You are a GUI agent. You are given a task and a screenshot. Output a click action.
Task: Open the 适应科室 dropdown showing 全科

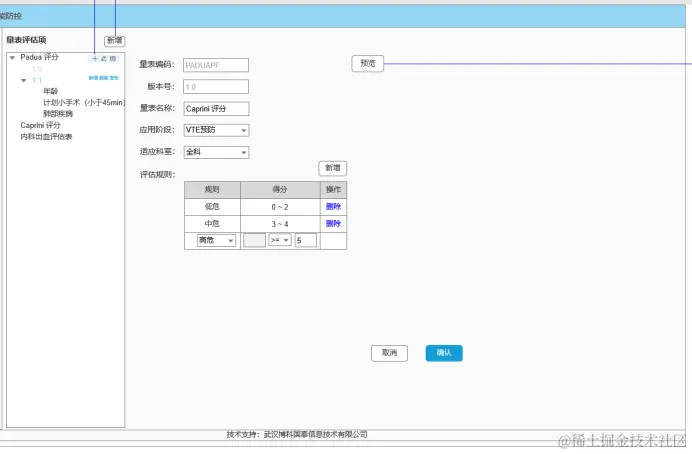click(x=216, y=152)
